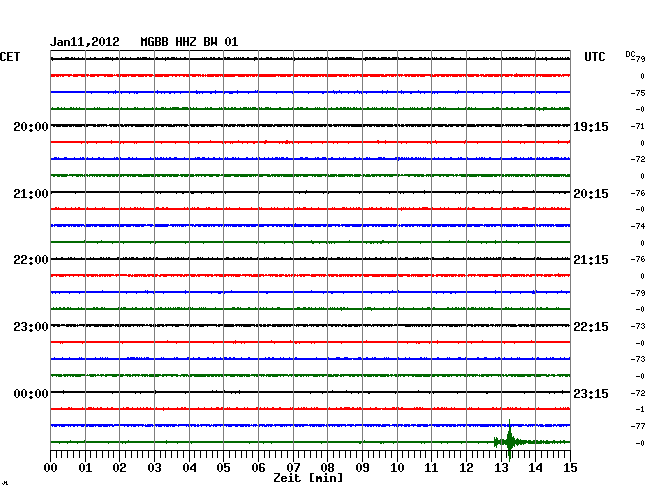The image size is (650, 494).
Task: Select the '20:00' CET time label
Action: click(x=31, y=126)
